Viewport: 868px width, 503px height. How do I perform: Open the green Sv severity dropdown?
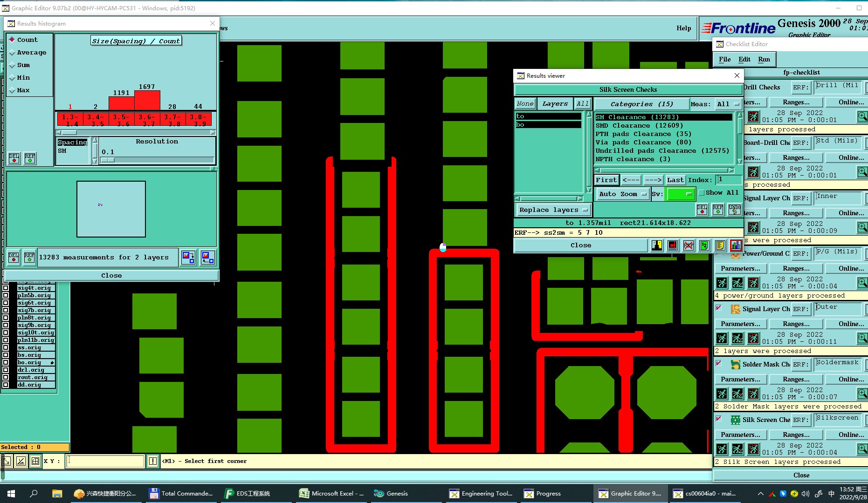point(681,194)
